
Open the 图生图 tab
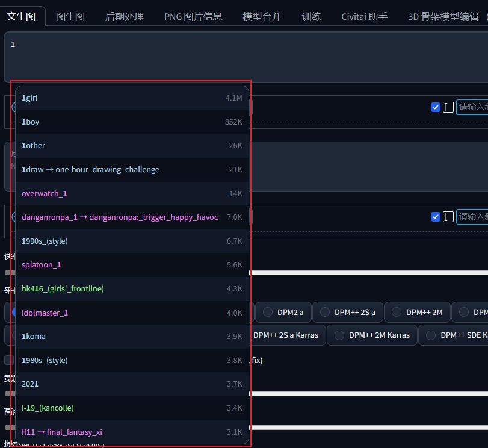point(70,16)
